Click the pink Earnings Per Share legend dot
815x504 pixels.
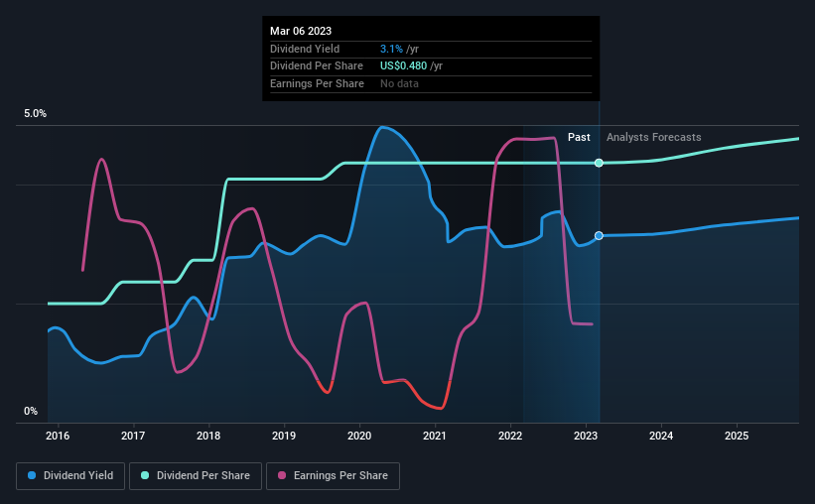[282, 475]
